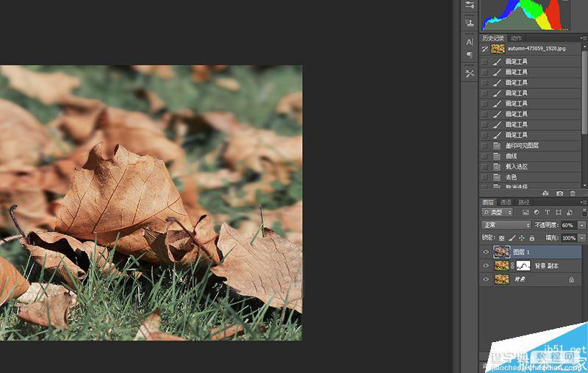
Task: Lock all padlock icon in Layers panel
Action: pyautogui.click(x=531, y=238)
